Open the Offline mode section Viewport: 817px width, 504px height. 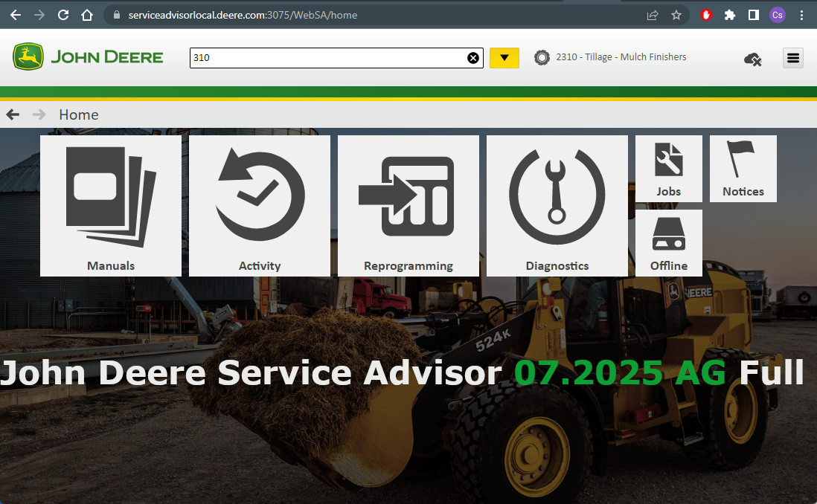click(x=668, y=242)
